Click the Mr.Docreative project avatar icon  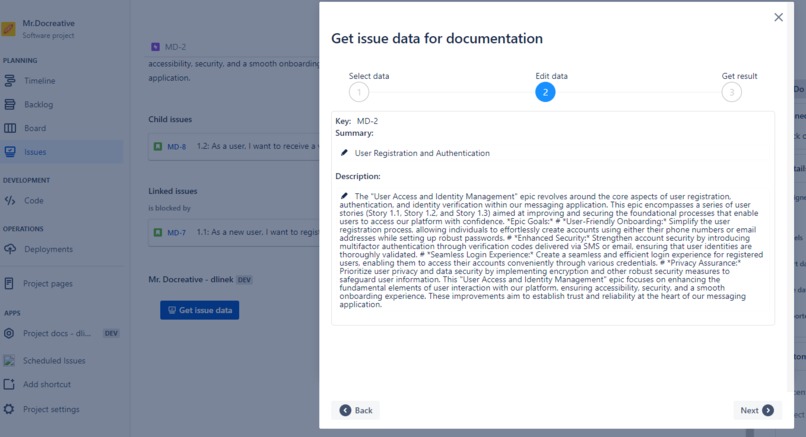tap(8, 29)
